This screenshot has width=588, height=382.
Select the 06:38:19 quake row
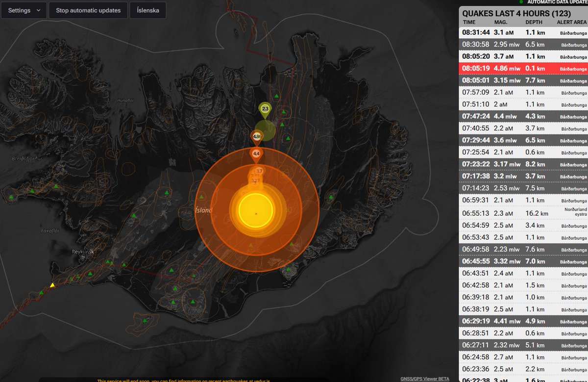(523, 309)
